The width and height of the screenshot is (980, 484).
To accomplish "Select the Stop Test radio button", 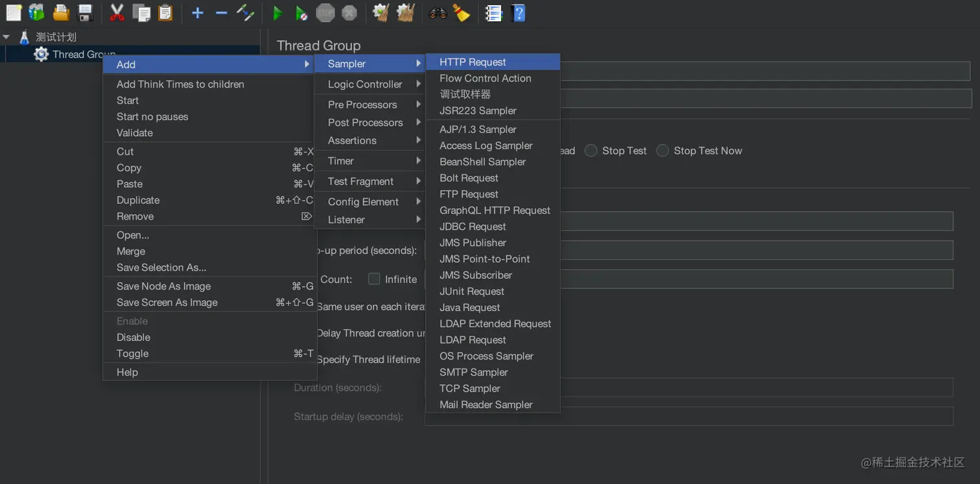I will (x=590, y=150).
